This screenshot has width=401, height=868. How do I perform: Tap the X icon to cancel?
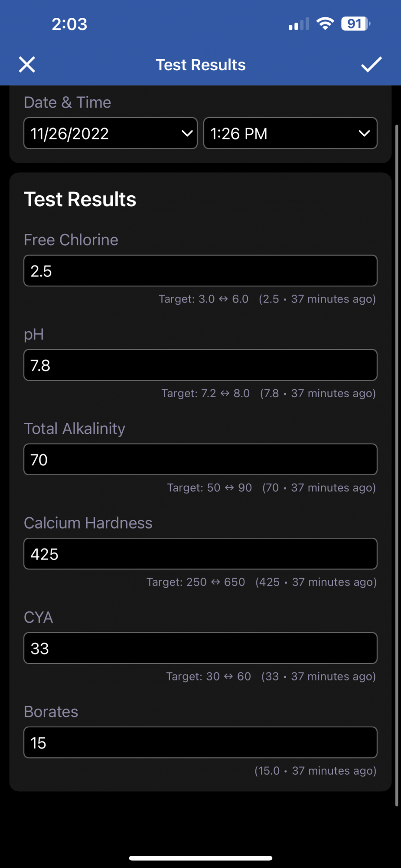(x=27, y=65)
